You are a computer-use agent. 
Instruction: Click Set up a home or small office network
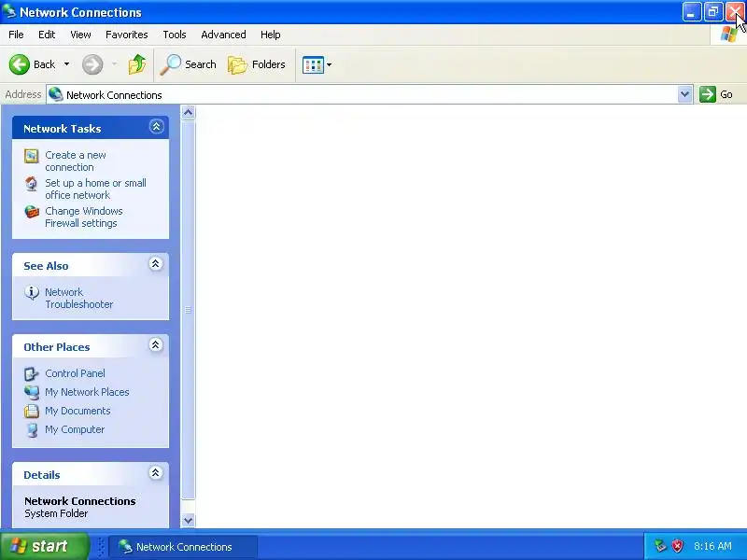tap(95, 189)
